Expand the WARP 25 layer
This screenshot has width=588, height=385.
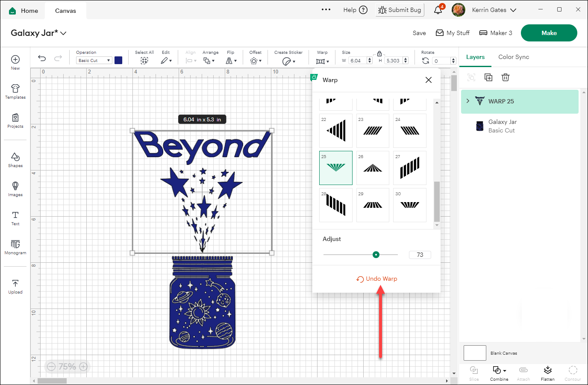467,101
